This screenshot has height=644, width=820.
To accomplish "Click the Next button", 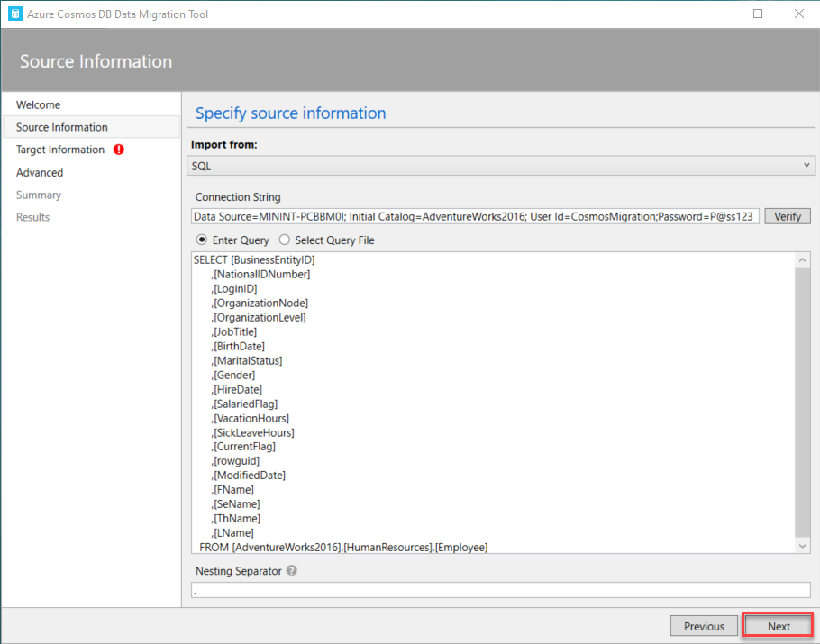I will click(779, 626).
